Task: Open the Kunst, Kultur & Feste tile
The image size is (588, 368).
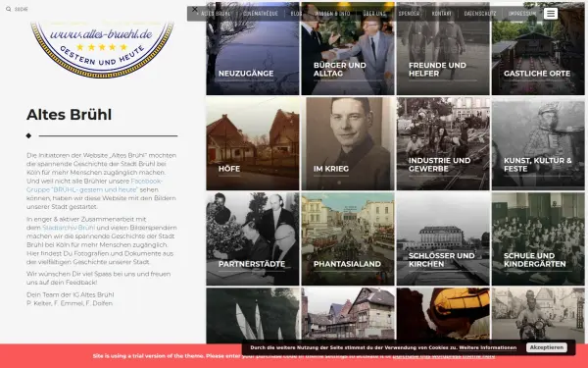Action: click(538, 143)
